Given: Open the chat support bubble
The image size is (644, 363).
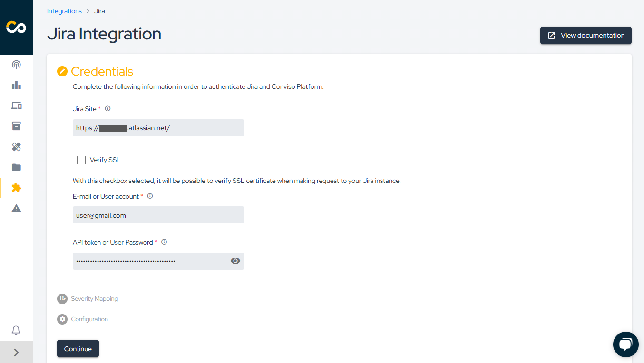Looking at the screenshot, I should [626, 344].
